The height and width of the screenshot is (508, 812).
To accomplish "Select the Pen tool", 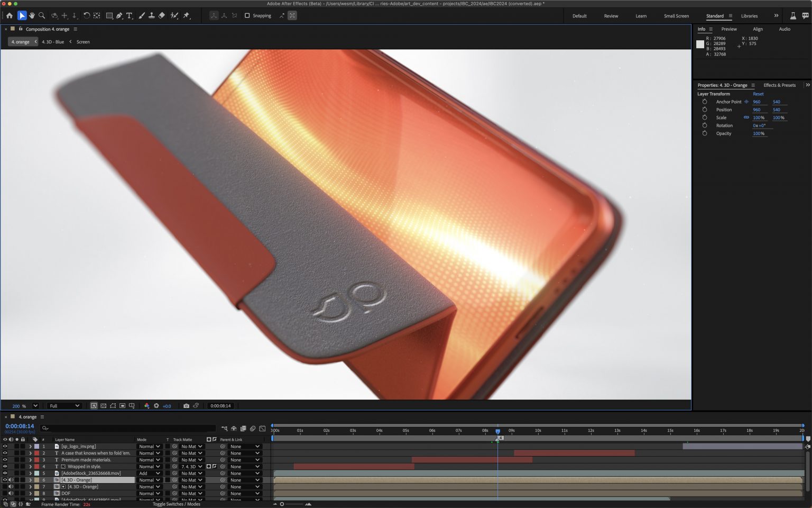I will pos(120,15).
